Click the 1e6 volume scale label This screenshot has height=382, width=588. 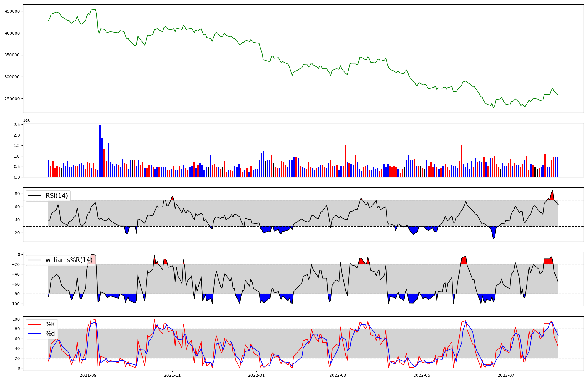[26, 120]
